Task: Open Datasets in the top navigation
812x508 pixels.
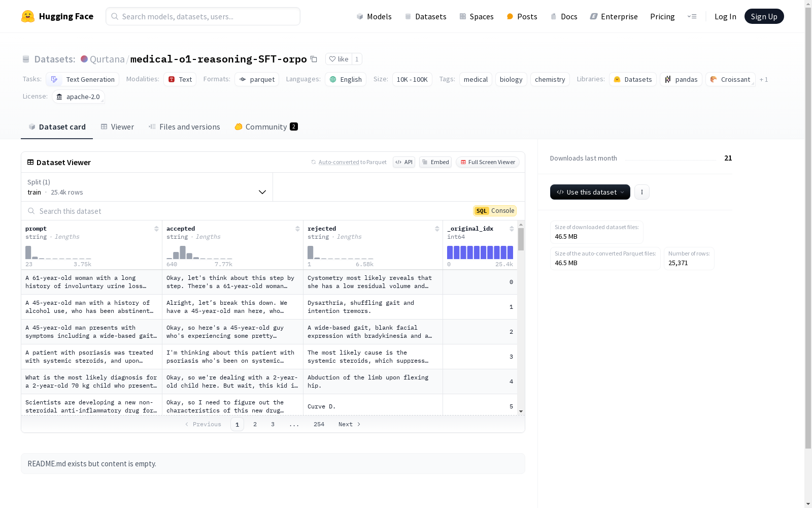Action: pyautogui.click(x=425, y=16)
